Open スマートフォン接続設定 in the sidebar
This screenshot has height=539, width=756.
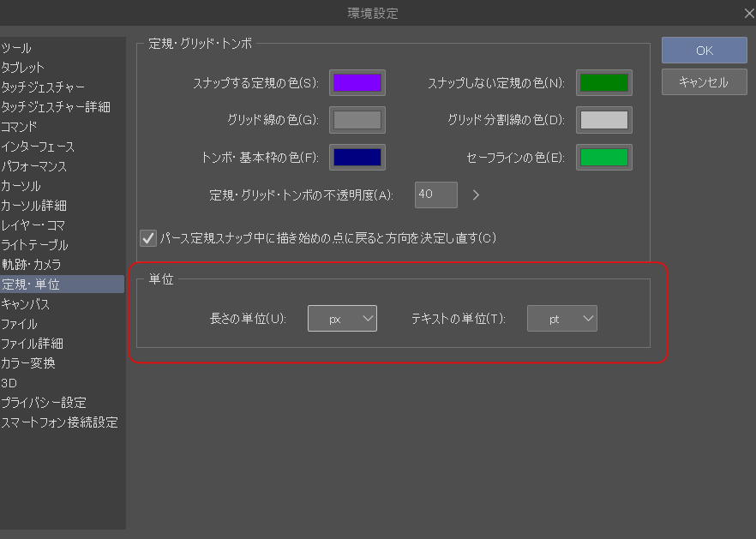tap(59, 422)
